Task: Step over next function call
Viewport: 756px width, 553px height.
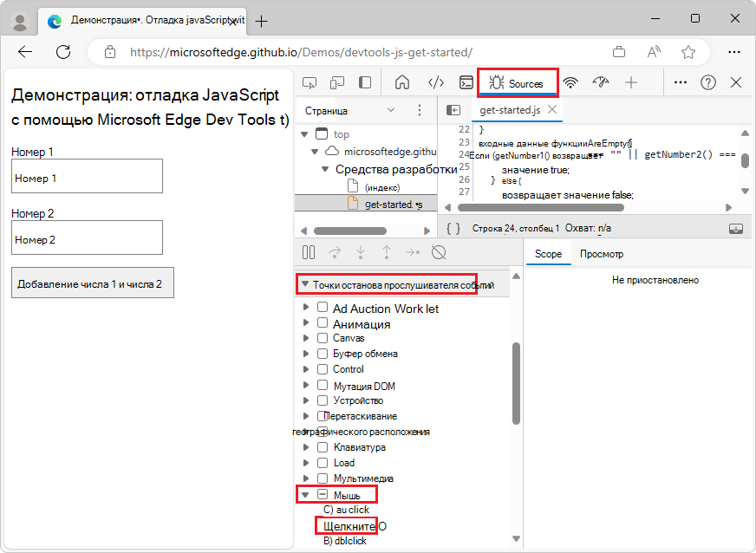Action: click(335, 252)
